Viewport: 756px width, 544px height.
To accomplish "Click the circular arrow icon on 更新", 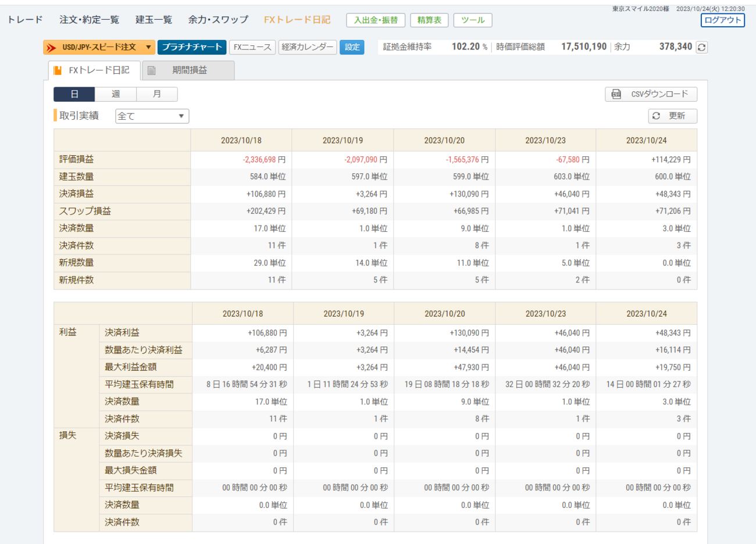I will tap(657, 116).
